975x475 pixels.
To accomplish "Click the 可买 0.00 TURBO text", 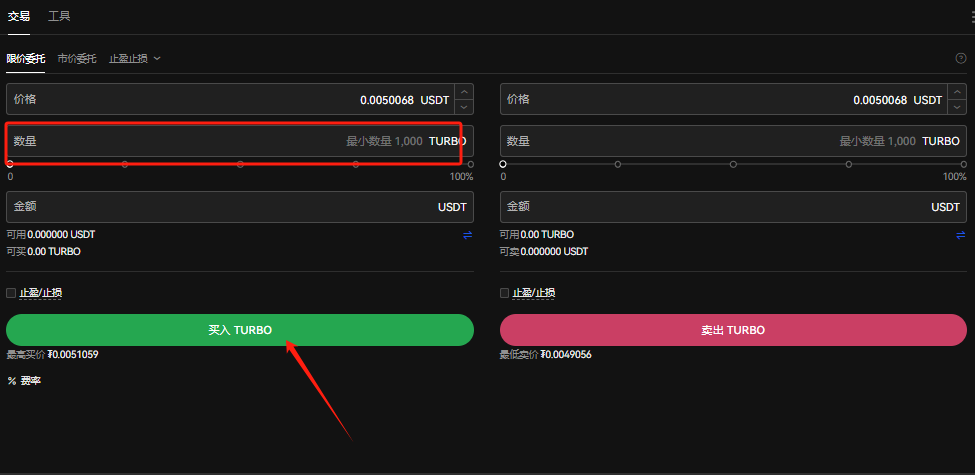I will point(44,252).
